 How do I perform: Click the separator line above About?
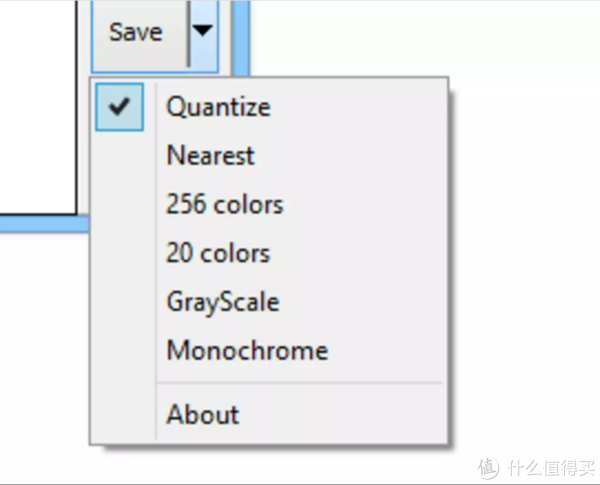coord(300,382)
